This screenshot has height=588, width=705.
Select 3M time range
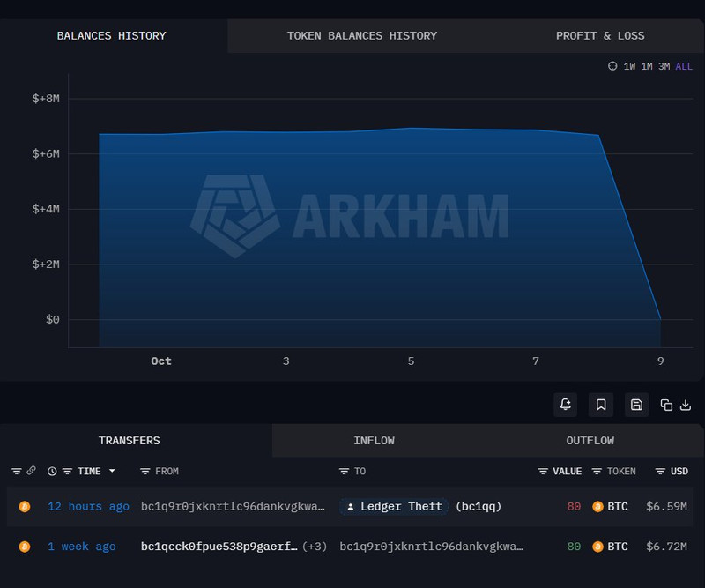point(664,67)
